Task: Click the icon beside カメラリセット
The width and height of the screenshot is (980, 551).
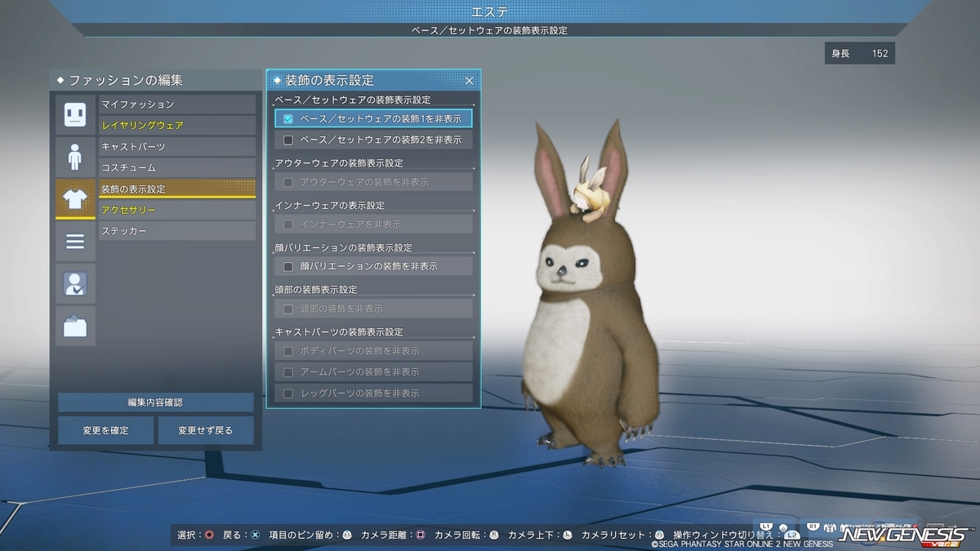Action: tap(659, 535)
